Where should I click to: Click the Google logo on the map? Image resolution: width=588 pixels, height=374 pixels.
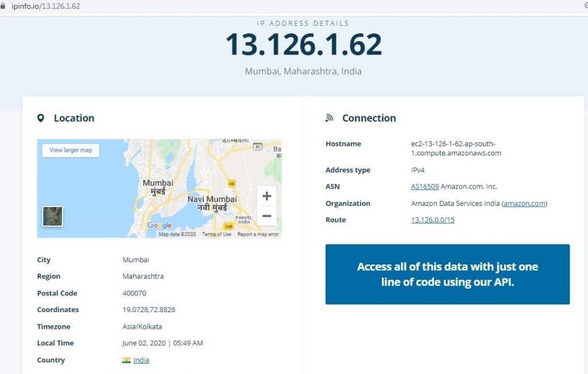pyautogui.click(x=159, y=225)
